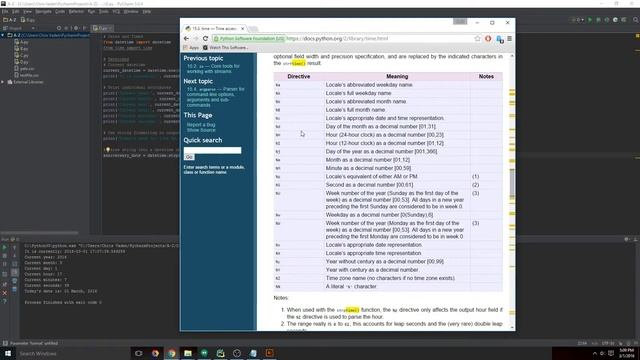This screenshot has height=360, width=640.
Task: Open PyCharm Refactor menu
Action: (76, 11)
